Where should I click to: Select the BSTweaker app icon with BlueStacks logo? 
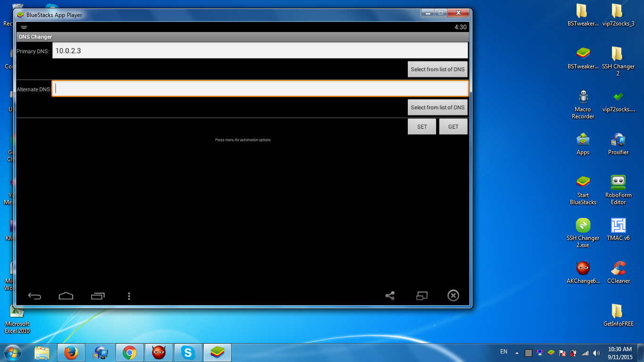(583, 58)
